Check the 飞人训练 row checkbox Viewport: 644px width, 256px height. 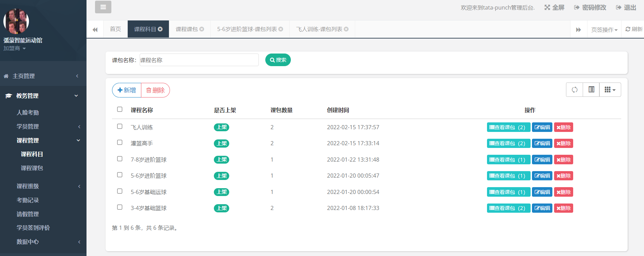click(120, 126)
